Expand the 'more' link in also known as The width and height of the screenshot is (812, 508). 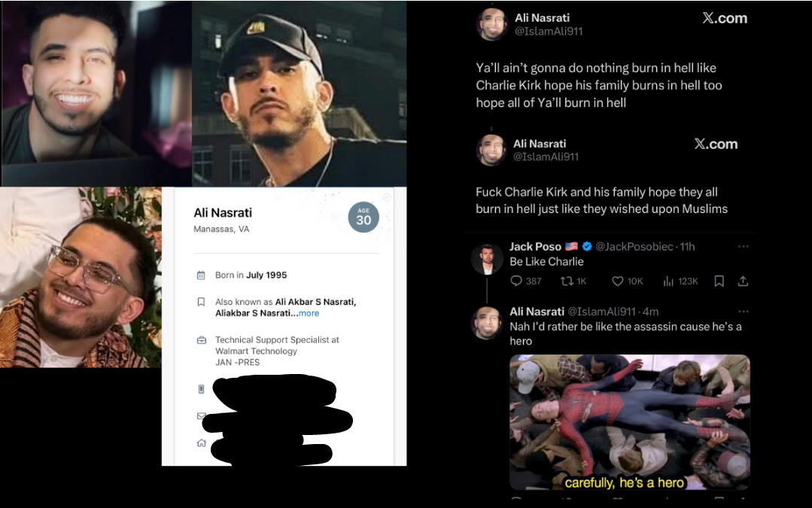[x=309, y=313]
